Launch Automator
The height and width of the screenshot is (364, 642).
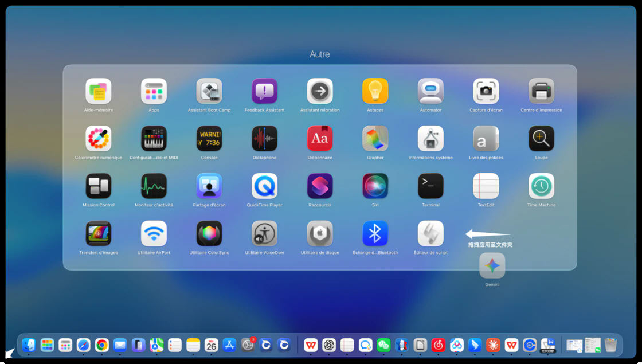[430, 91]
